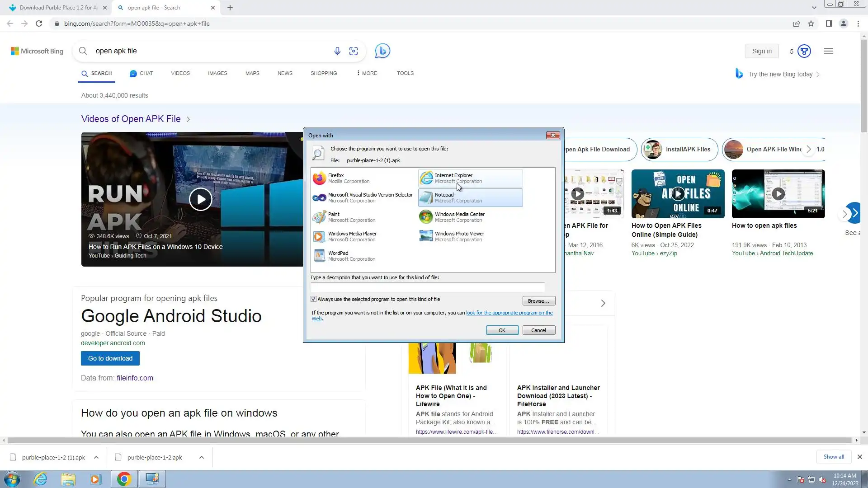The height and width of the screenshot is (488, 868).
Task: Select Windows Media Player icon
Action: (319, 237)
